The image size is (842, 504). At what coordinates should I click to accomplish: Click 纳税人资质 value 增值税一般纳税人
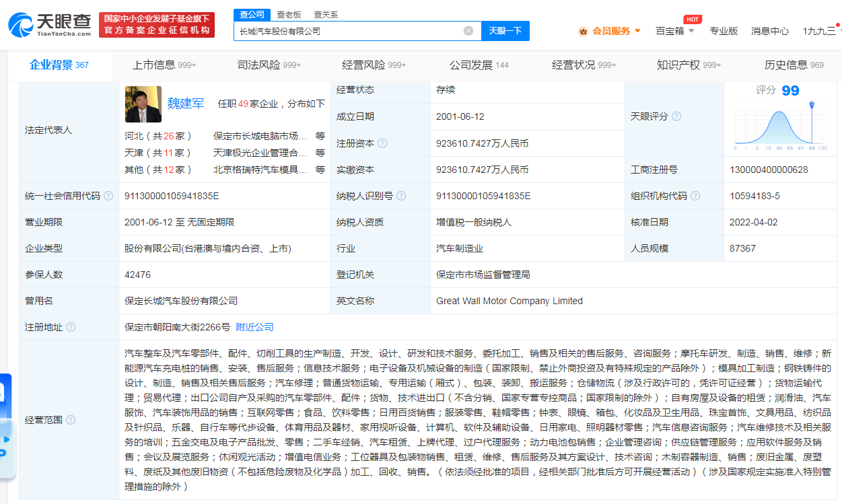point(474,222)
